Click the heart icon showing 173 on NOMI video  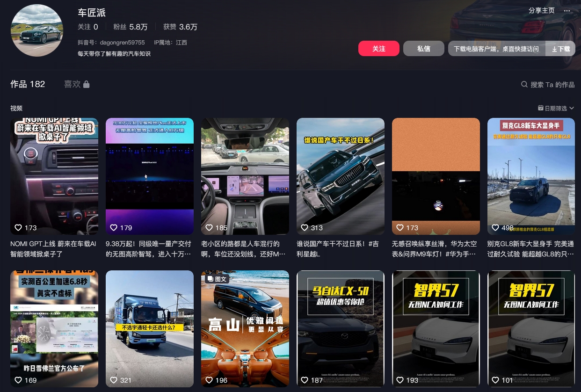coord(18,228)
